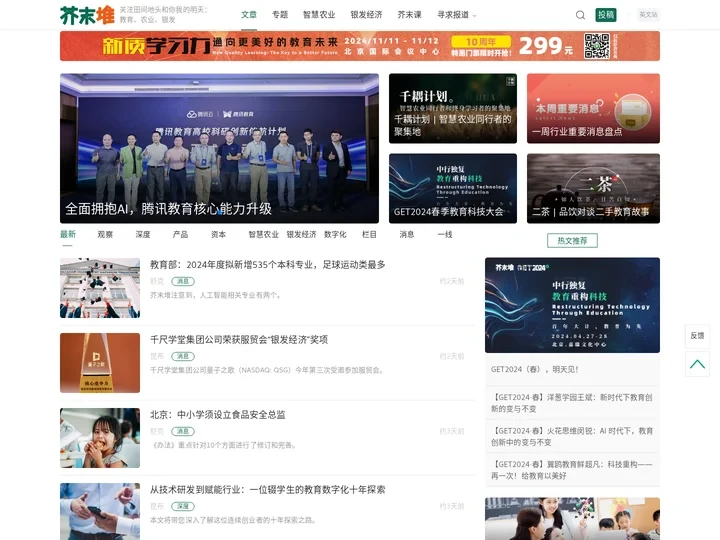Open 芥末课 in top navigation

tap(410, 15)
